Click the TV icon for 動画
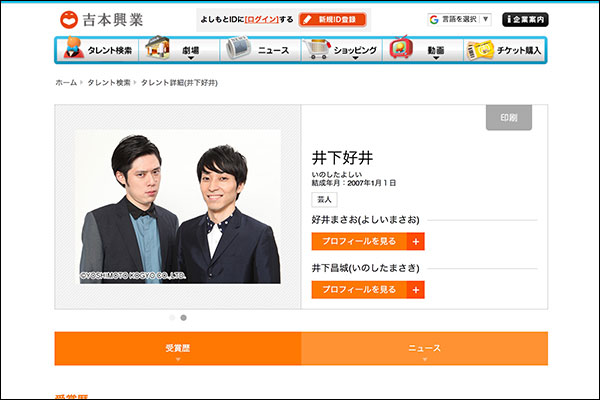The width and height of the screenshot is (600, 400). pos(401,49)
